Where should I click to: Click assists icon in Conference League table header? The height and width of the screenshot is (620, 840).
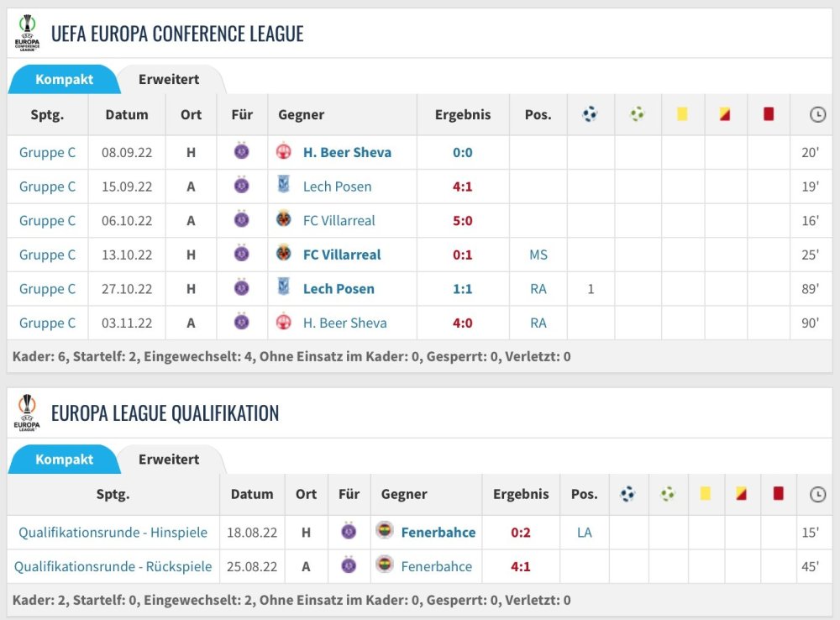coord(637,114)
